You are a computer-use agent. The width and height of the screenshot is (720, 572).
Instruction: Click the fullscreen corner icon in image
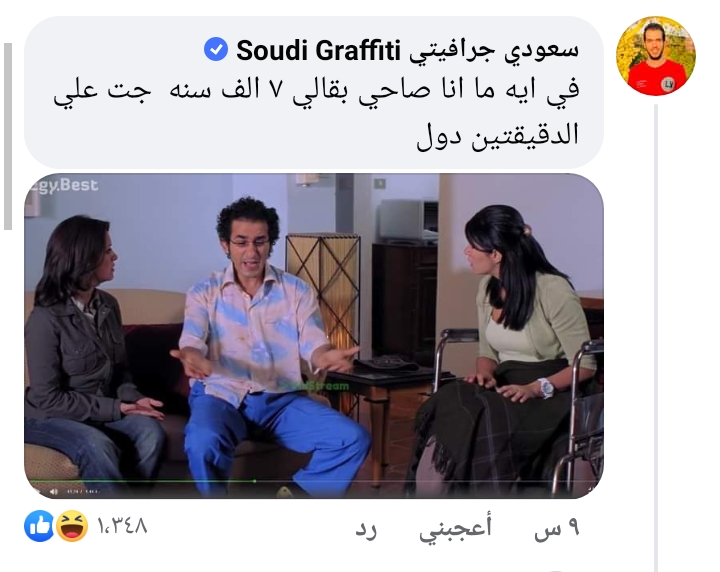pos(591,489)
